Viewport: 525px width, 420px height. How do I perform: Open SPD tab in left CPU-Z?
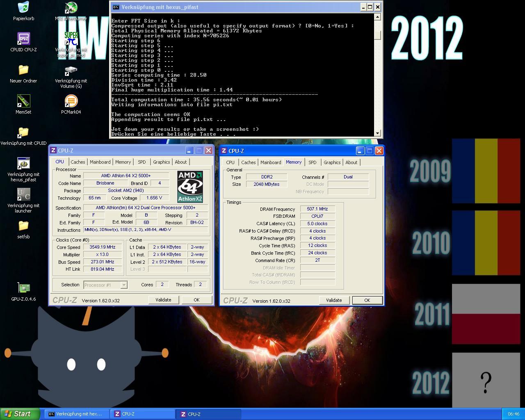pyautogui.click(x=142, y=162)
